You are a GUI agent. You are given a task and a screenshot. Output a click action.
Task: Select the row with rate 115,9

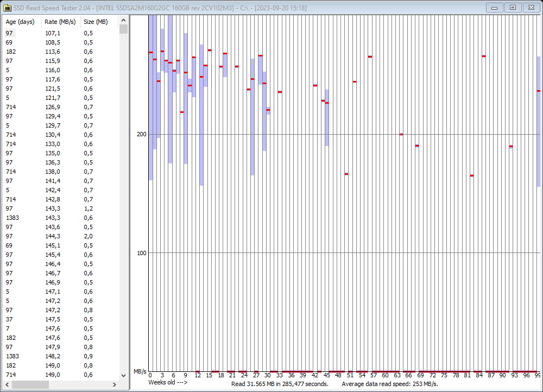click(x=61, y=61)
